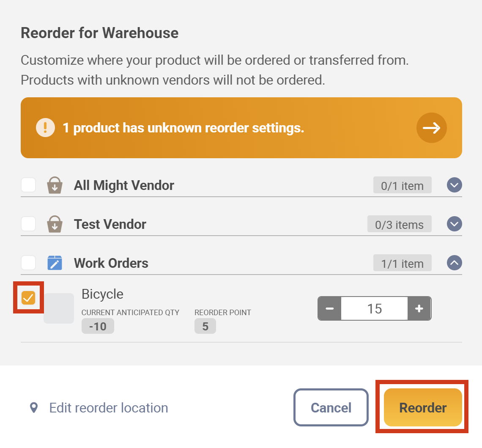Check the Work Orders checkbox
The image size is (482, 448).
click(x=28, y=263)
